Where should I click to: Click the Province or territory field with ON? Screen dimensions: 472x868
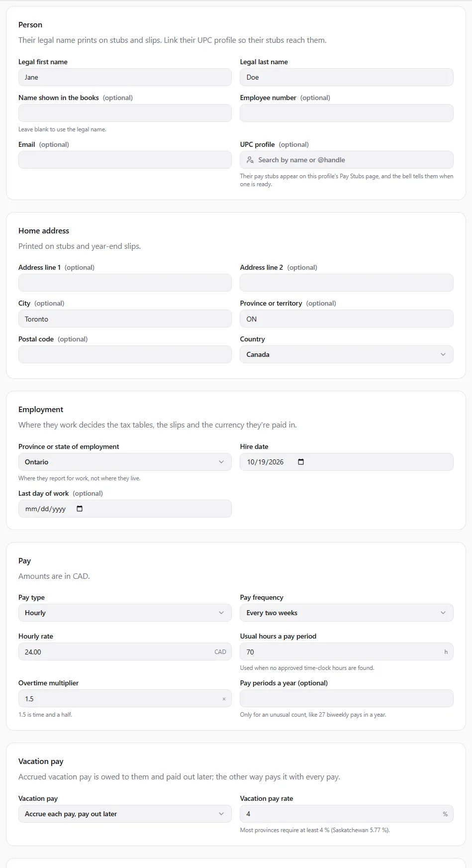(x=347, y=319)
